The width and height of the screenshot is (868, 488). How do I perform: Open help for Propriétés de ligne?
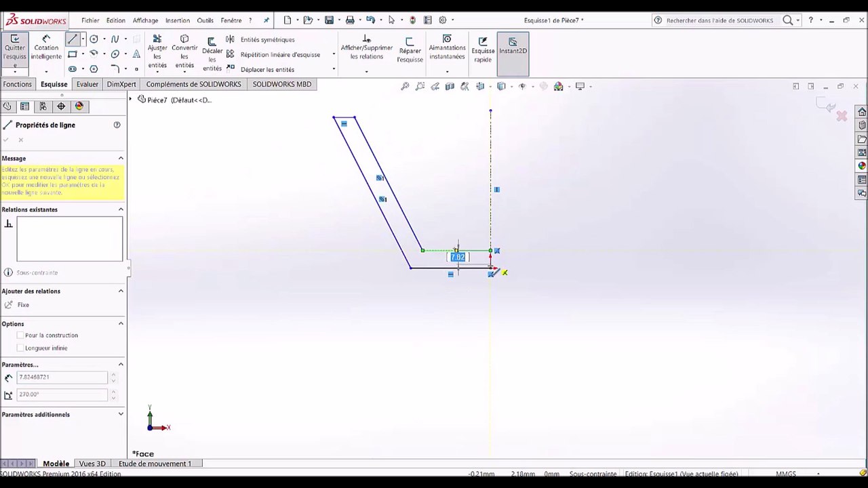pyautogui.click(x=117, y=125)
